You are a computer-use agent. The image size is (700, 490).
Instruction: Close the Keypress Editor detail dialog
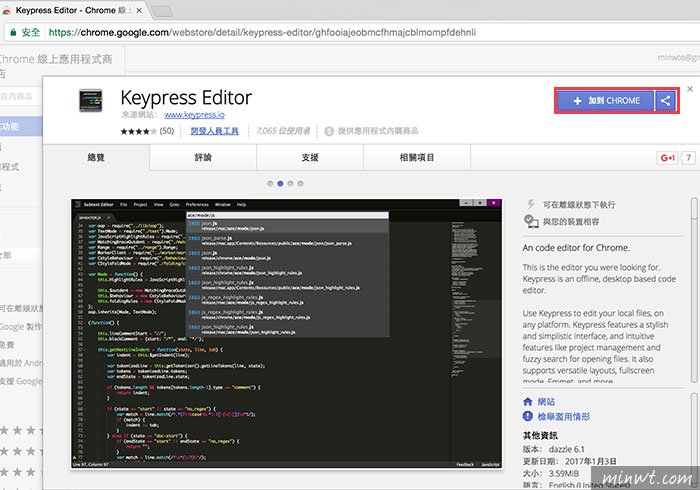coord(690,89)
